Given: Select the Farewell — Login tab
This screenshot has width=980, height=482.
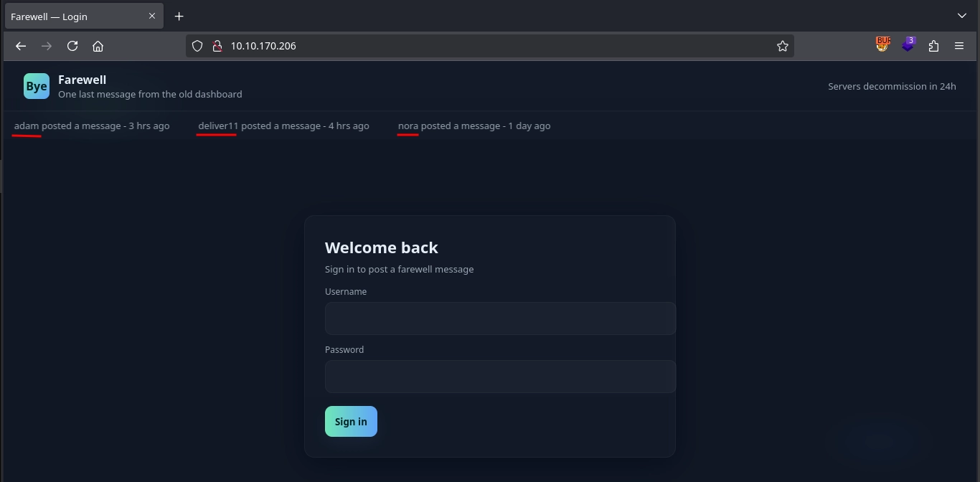Looking at the screenshot, I should (72, 16).
